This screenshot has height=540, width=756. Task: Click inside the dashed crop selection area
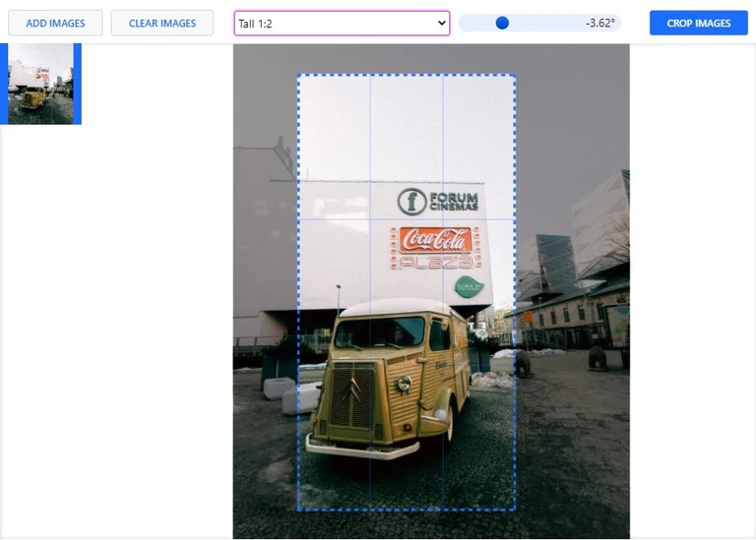click(407, 292)
